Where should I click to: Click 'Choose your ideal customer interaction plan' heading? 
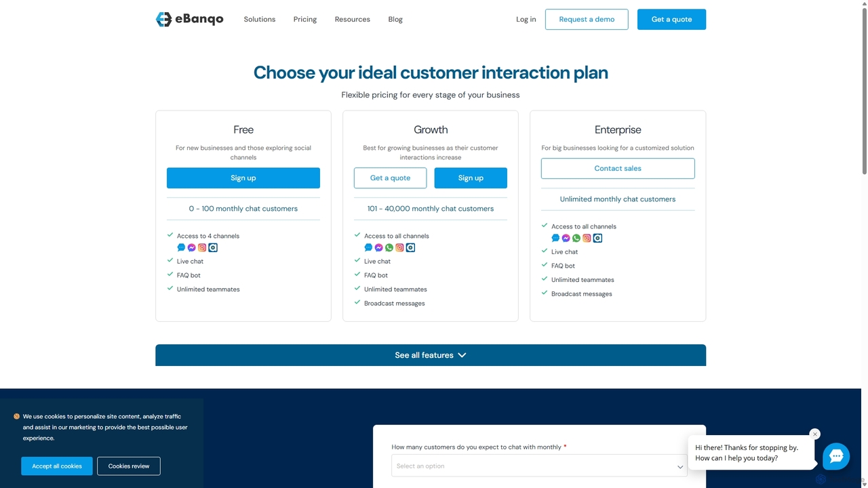pyautogui.click(x=431, y=73)
